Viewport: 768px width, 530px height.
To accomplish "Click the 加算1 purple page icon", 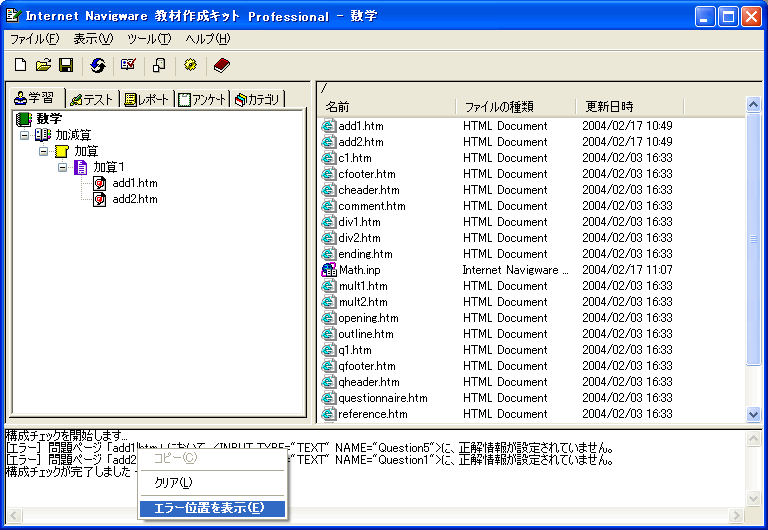I will point(80,167).
